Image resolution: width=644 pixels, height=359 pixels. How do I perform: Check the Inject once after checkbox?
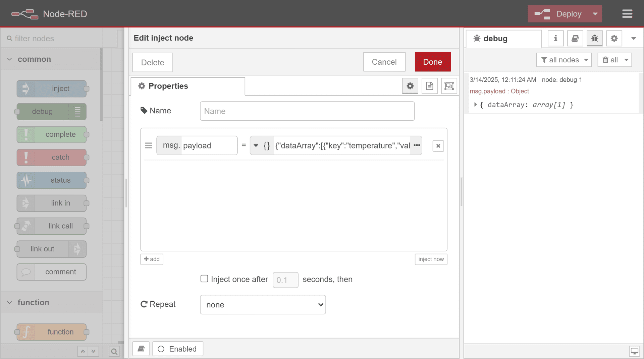[x=204, y=279]
